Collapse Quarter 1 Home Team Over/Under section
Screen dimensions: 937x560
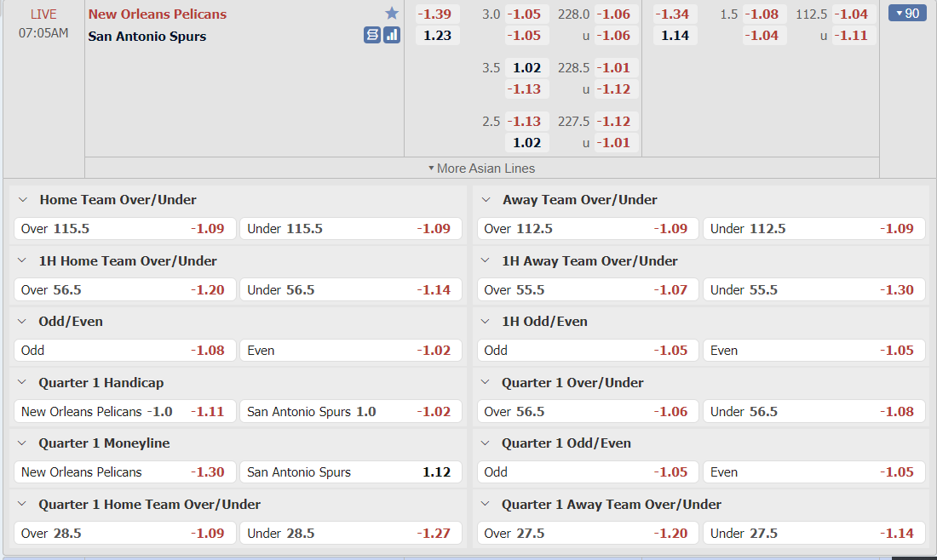(x=22, y=505)
